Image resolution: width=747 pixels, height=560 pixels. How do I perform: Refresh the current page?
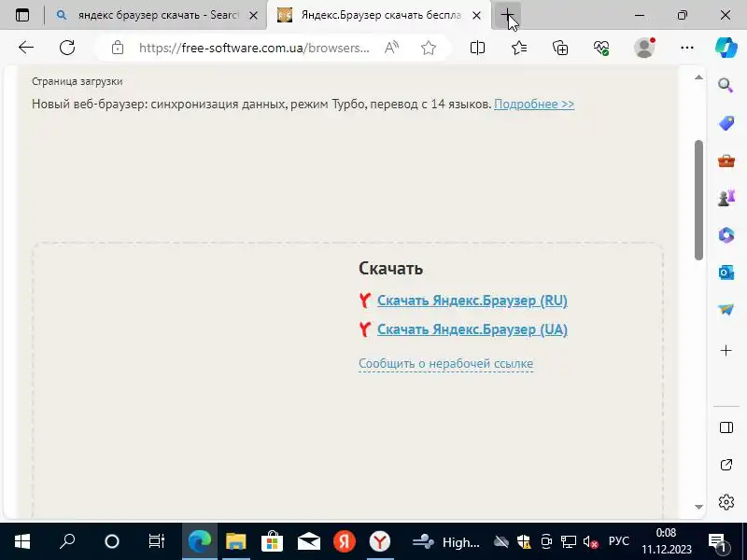pyautogui.click(x=67, y=48)
